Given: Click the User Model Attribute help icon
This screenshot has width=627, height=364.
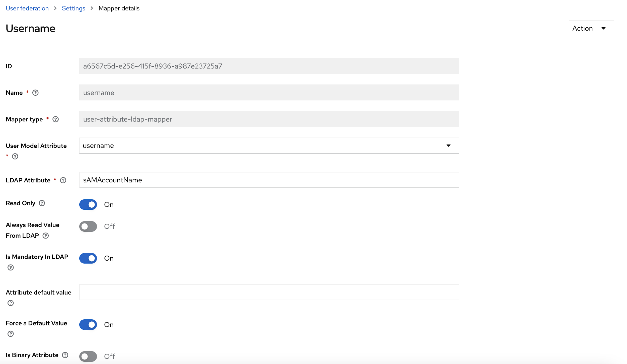Looking at the screenshot, I should click(x=15, y=156).
